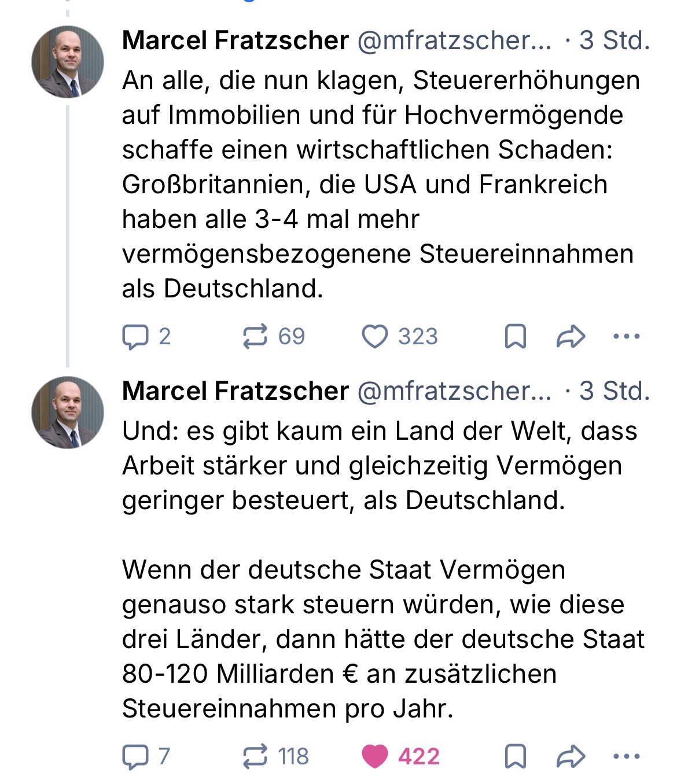Open replies on the second tweet
This screenshot has width=677, height=784.
point(135,757)
